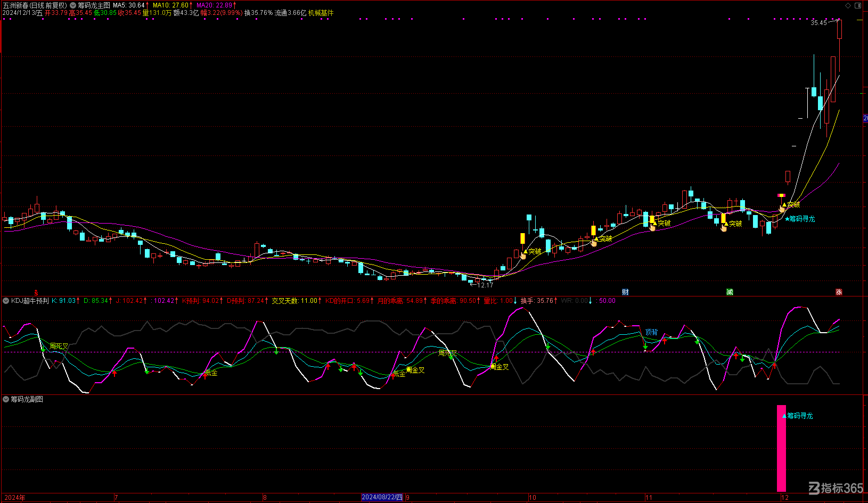The height and width of the screenshot is (503, 868).
Task: Click the ★筹码寻龙 star label on the main chart
Action: point(800,219)
